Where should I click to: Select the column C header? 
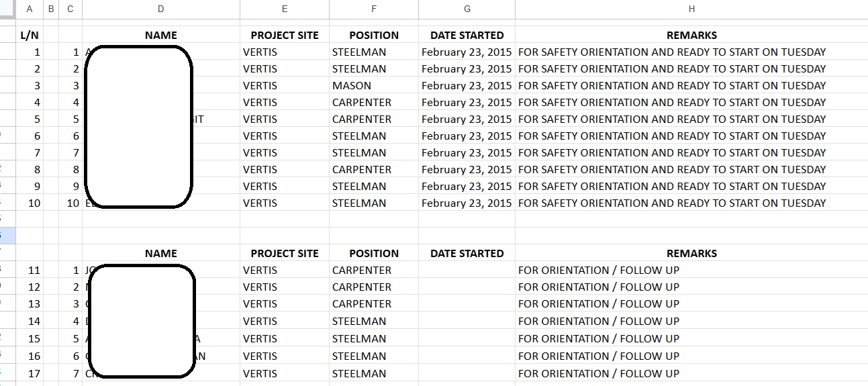click(x=70, y=9)
